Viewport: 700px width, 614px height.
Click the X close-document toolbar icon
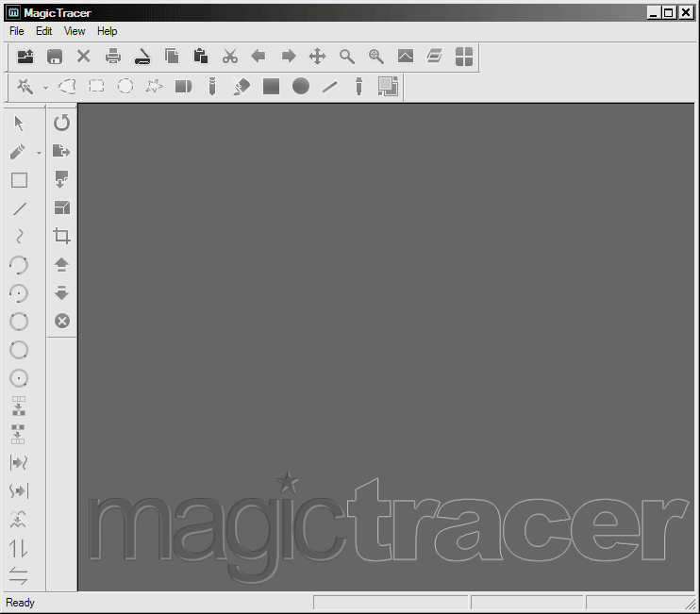[x=83, y=57]
